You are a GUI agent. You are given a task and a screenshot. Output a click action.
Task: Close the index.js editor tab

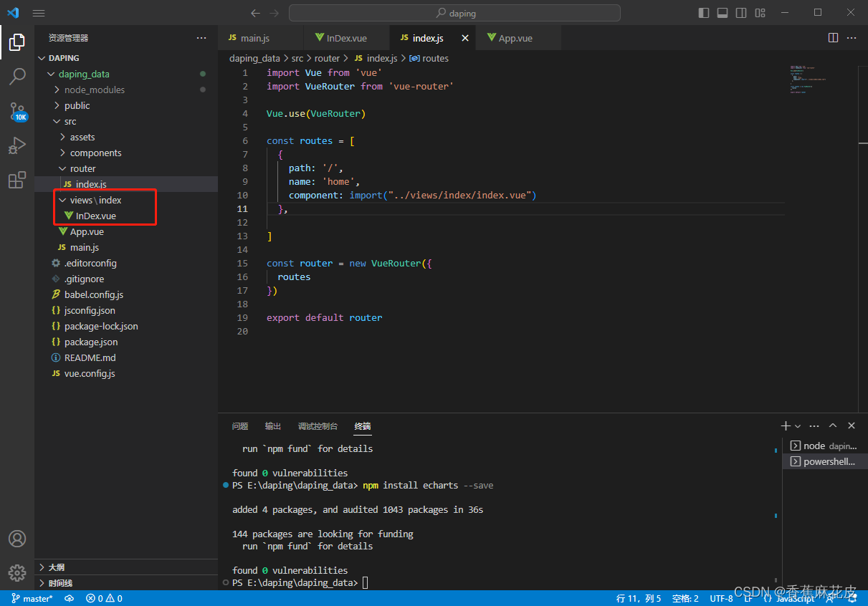[465, 38]
